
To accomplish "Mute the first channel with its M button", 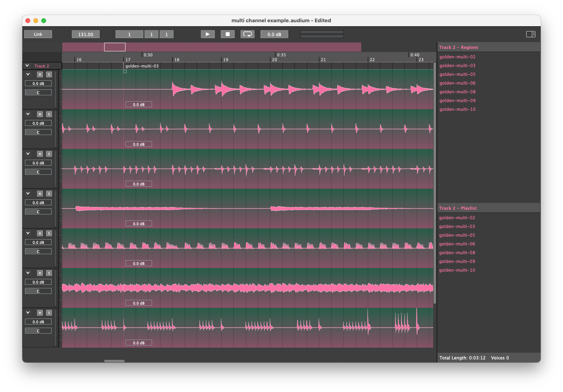I will (40, 74).
